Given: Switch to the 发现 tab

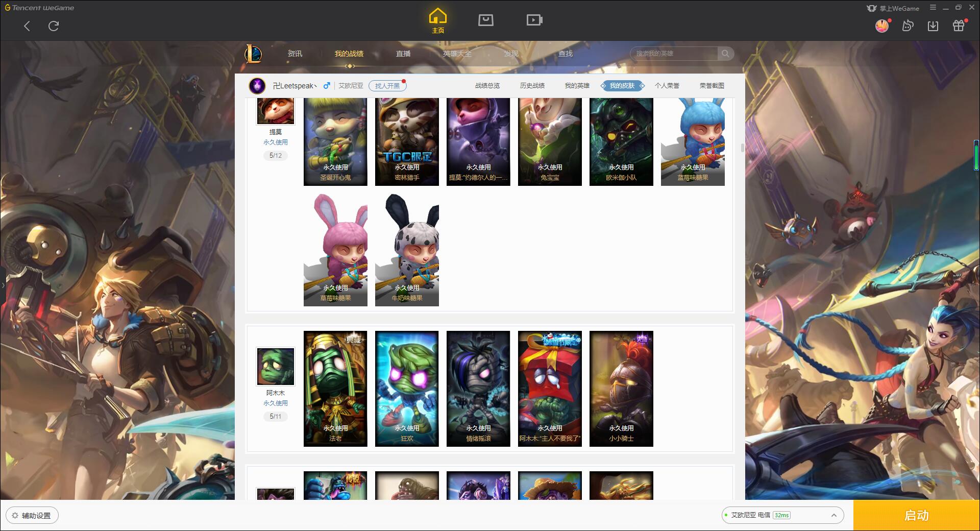Looking at the screenshot, I should pos(511,54).
